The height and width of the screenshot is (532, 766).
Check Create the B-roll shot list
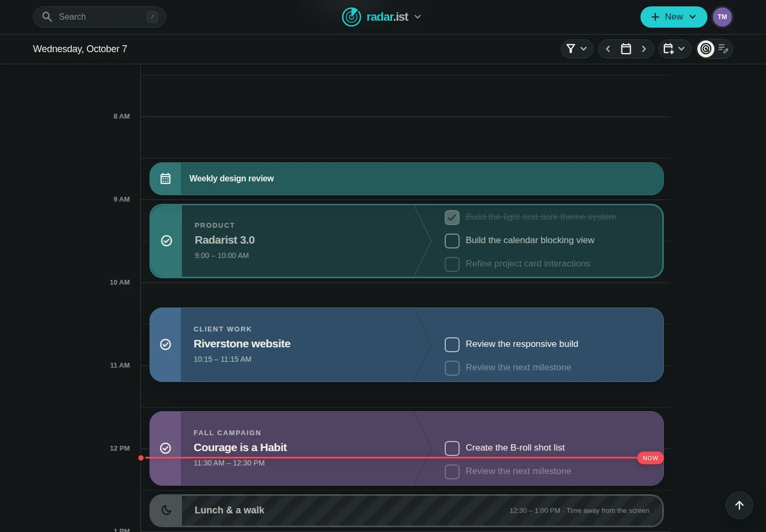(452, 448)
